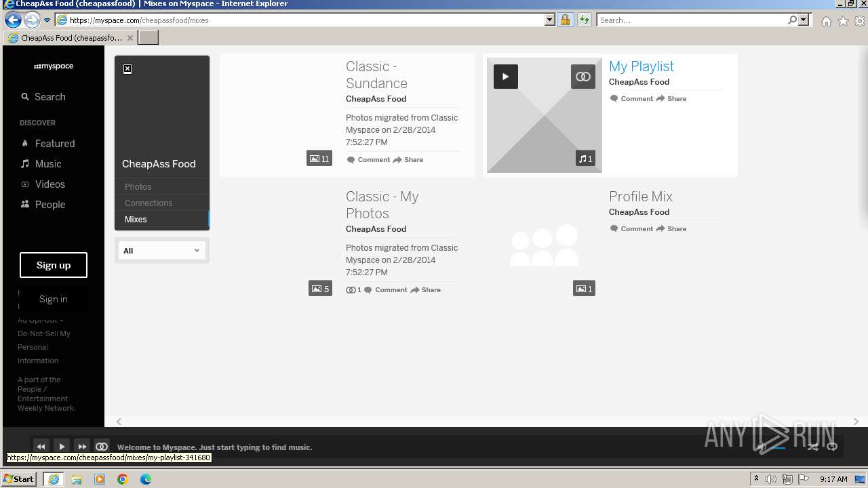
Task: Click the 1 song badge on My Playlist
Action: coord(585,159)
